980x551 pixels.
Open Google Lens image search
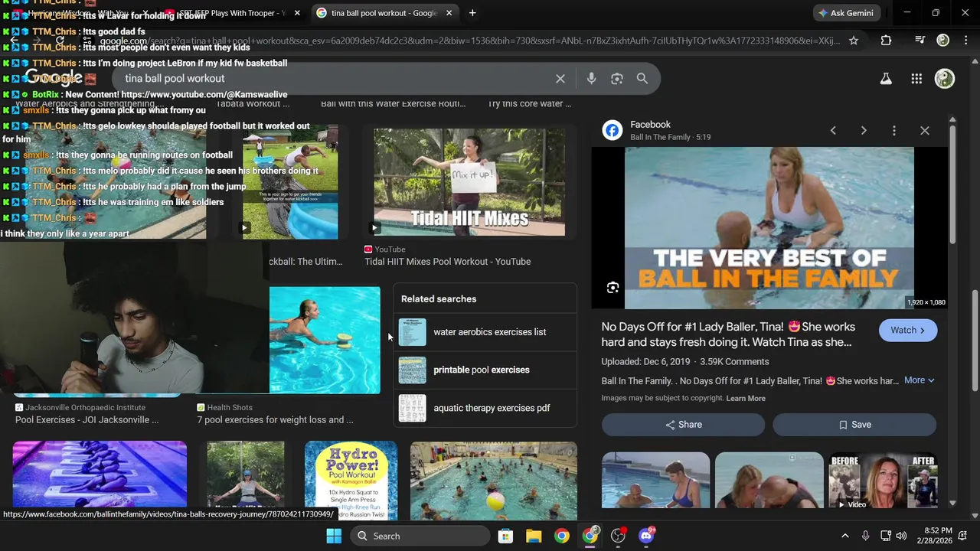pyautogui.click(x=616, y=79)
